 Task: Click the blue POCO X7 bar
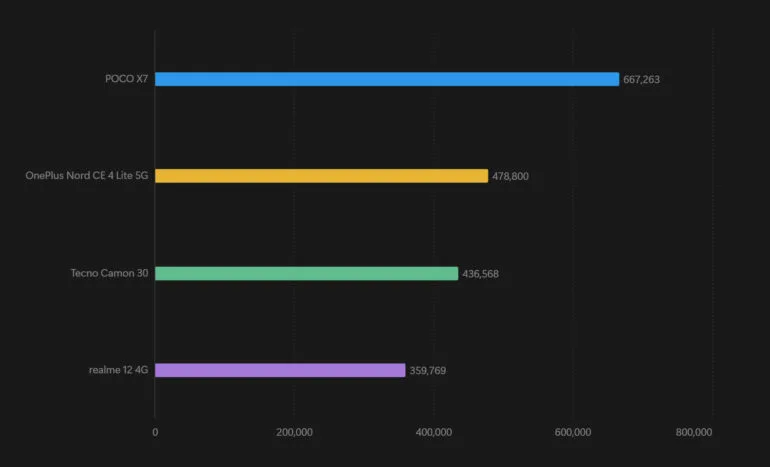pyautogui.click(x=387, y=79)
